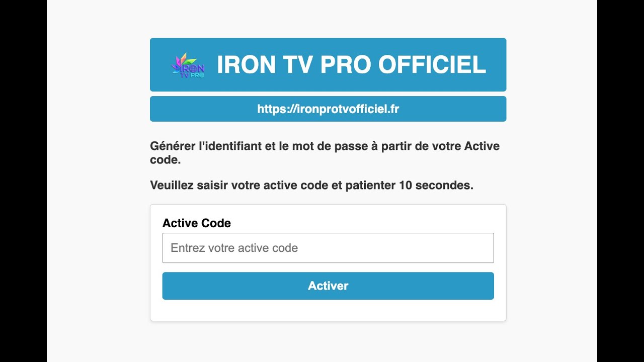Click the small "TV PRO" text under the logo

click(192, 75)
